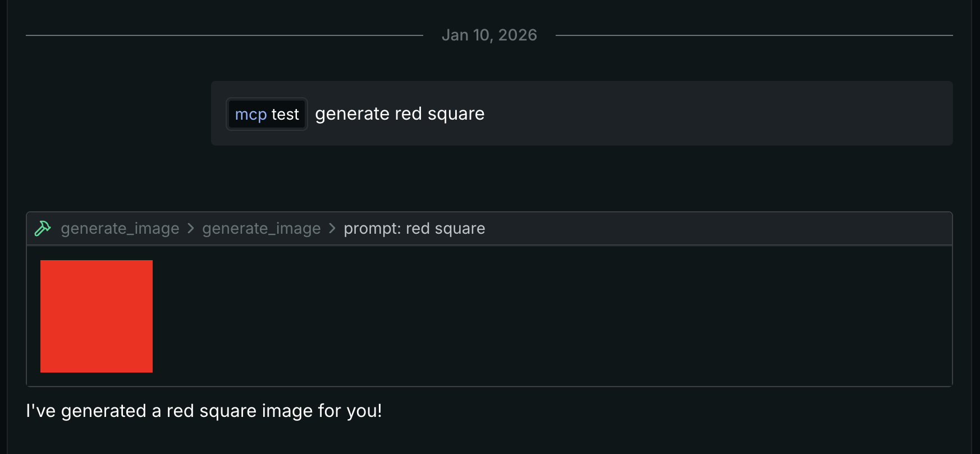Click the "prompt: red square" parameter text
The image size is (980, 454).
414,229
